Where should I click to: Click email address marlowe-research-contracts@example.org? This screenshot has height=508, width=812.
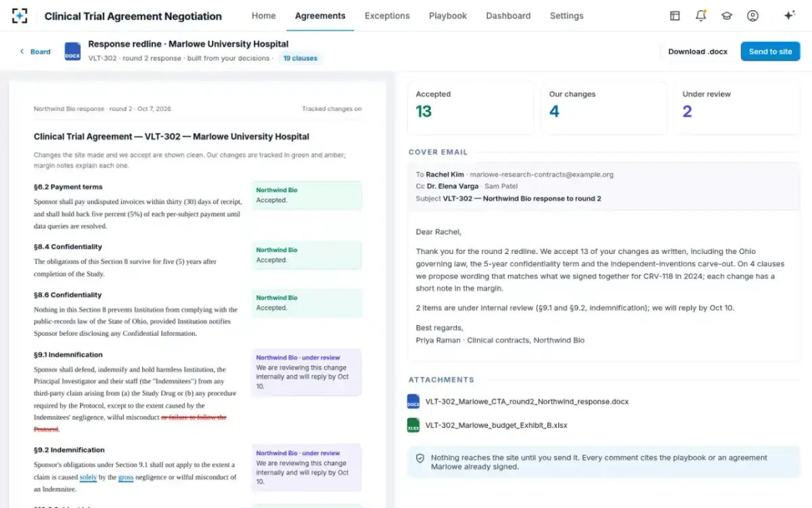(x=541, y=174)
